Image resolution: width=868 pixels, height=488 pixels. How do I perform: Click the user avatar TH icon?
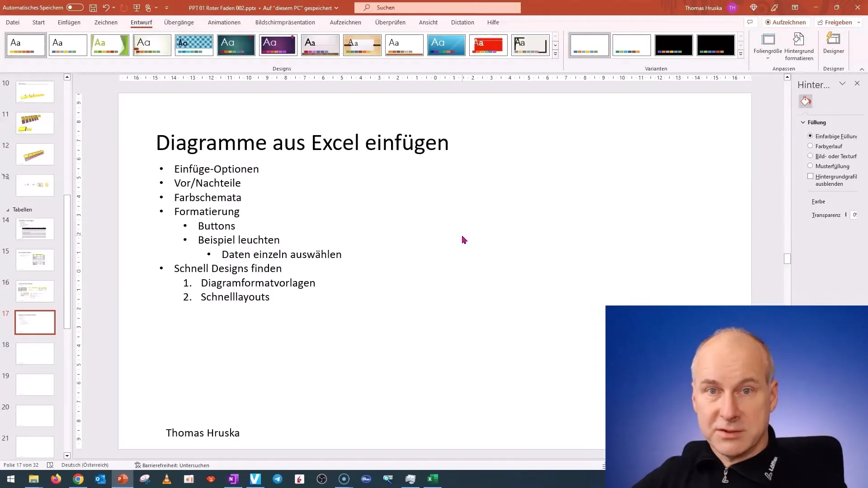click(x=732, y=8)
